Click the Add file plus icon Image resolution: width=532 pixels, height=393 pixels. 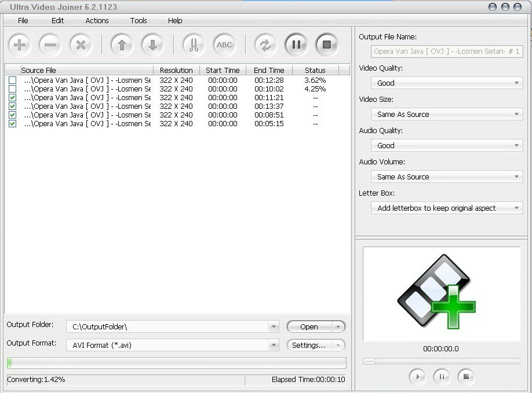tap(19, 45)
